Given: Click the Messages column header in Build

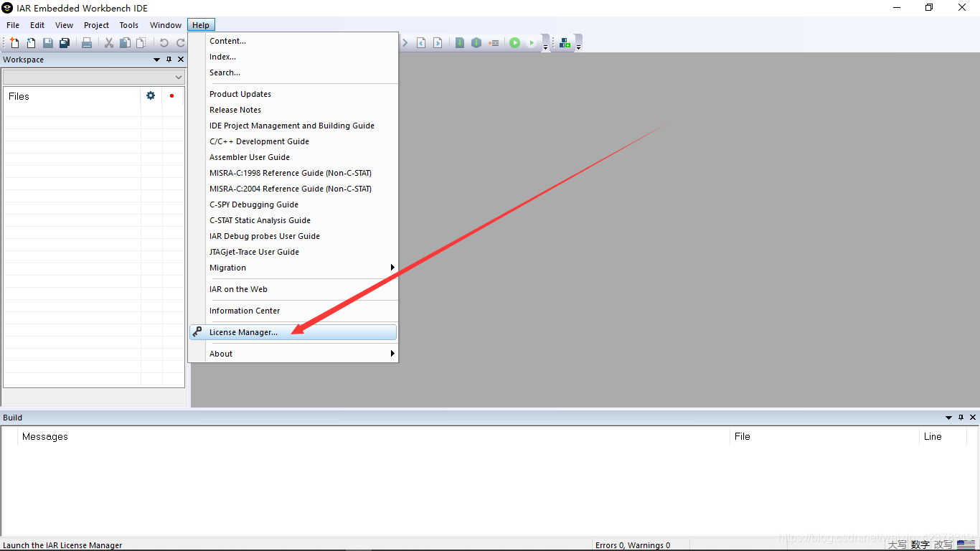Looking at the screenshot, I should pos(374,436).
